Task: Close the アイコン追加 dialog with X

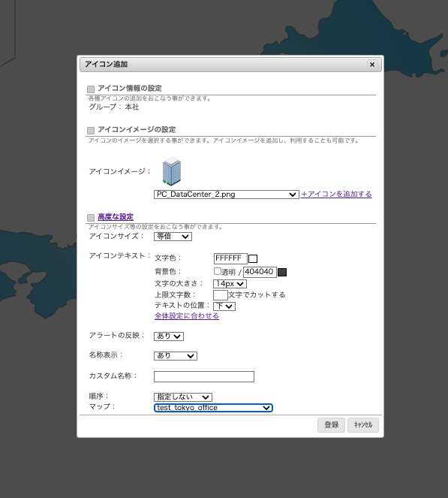Action: coord(372,65)
